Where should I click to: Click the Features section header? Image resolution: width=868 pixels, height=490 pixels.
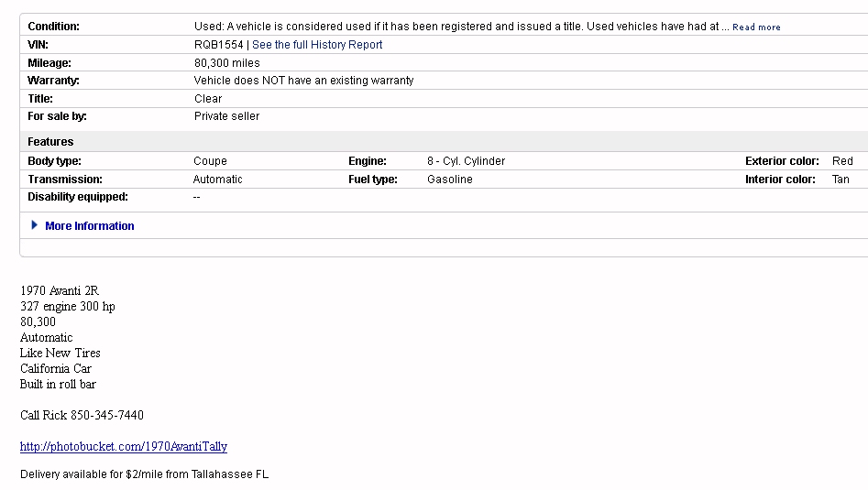click(50, 142)
